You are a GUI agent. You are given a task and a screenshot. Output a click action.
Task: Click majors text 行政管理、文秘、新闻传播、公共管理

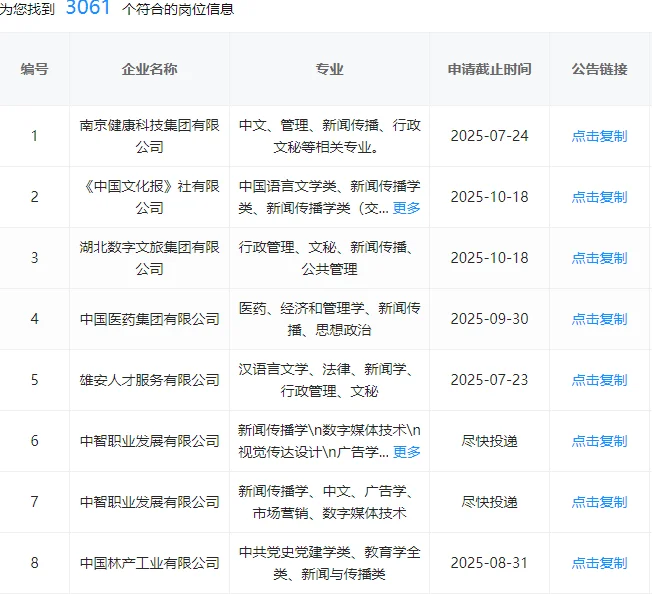coord(329,258)
